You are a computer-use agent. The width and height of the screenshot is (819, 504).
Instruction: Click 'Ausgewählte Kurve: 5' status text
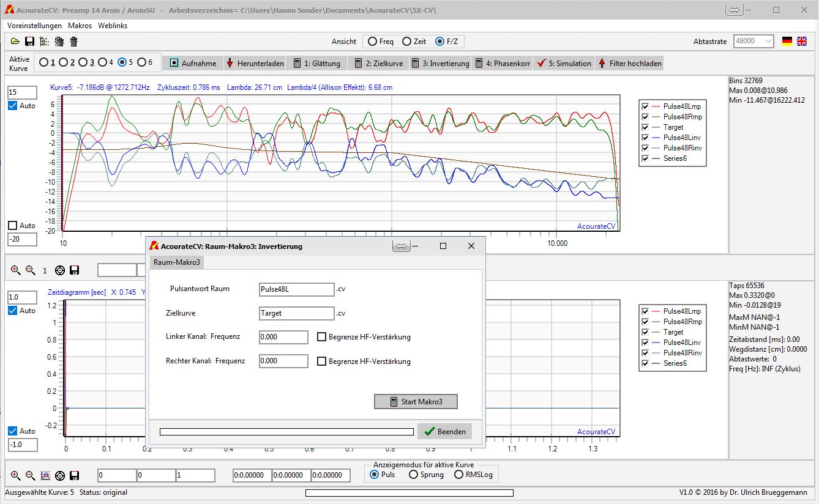39,492
